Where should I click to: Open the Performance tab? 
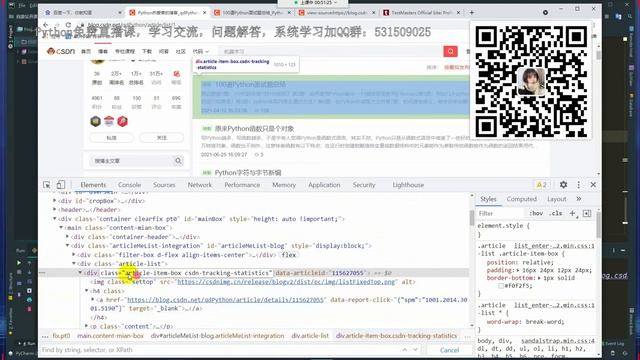pos(242,185)
